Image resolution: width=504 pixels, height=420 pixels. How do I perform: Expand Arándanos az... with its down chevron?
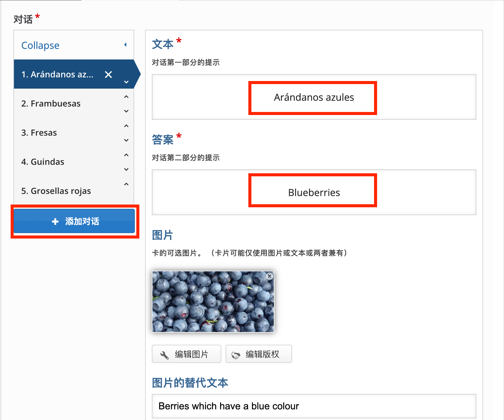[x=127, y=82]
